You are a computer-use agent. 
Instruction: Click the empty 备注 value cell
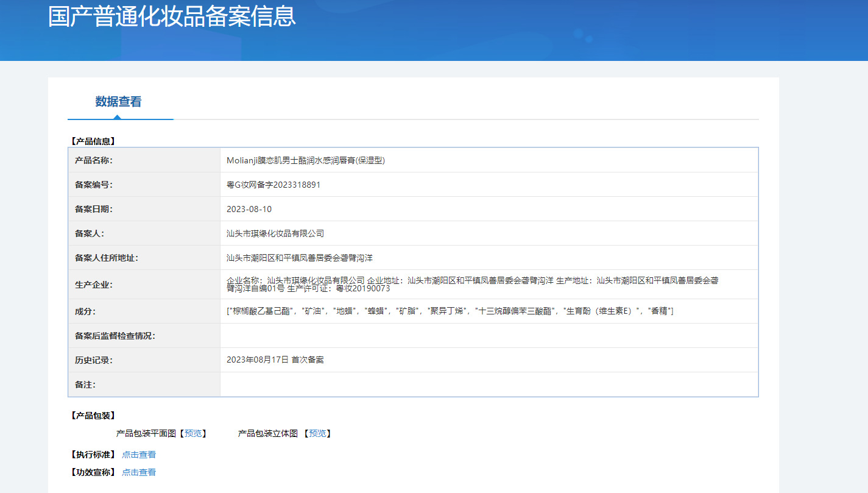pos(489,385)
